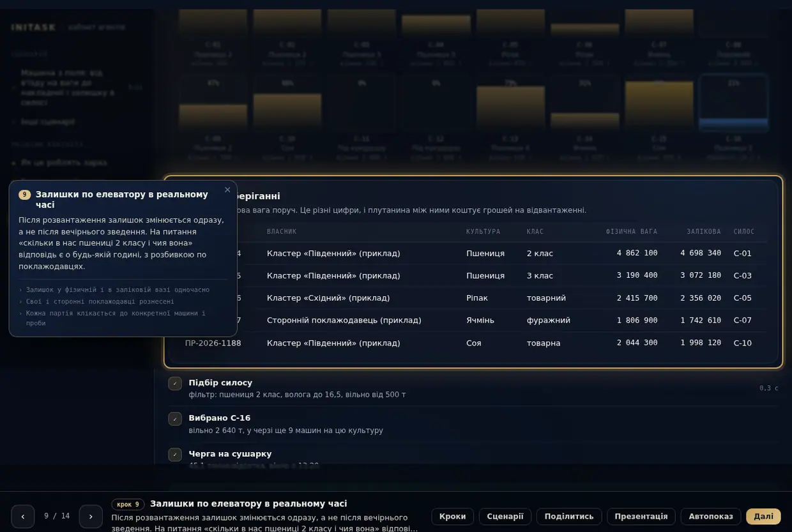This screenshot has height=532, width=792.
Task: Open the Черга на сушарку step title
Action: pyautogui.click(x=230, y=454)
